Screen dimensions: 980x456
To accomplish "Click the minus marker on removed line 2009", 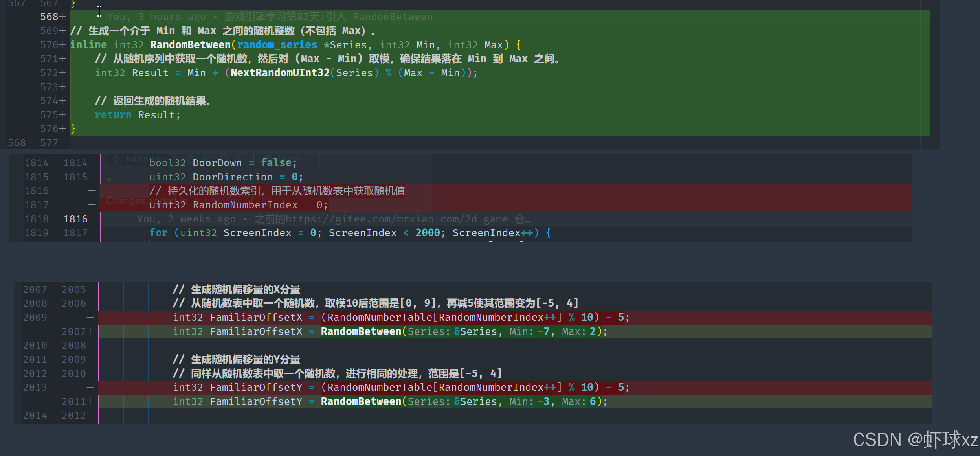I will pos(90,317).
